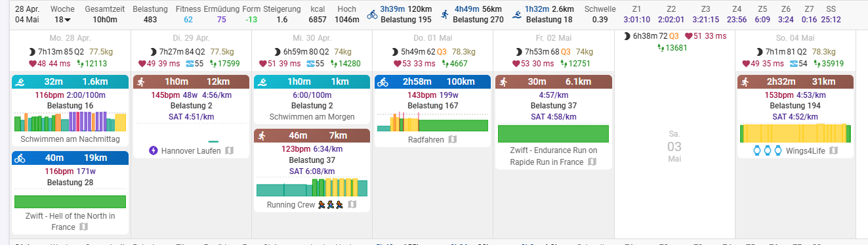The height and width of the screenshot is (245, 868).
Task: Select the Saturday 03 Mai empty day
Action: (674, 146)
